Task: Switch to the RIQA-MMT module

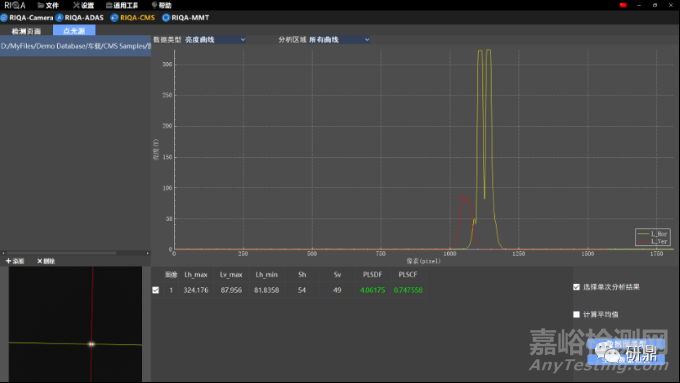Action: (x=186, y=18)
